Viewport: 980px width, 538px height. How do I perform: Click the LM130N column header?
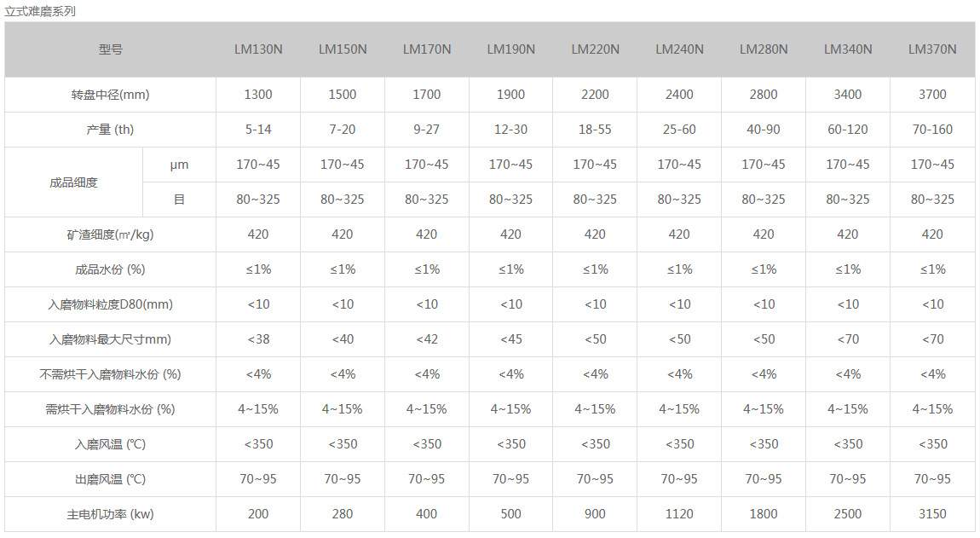tap(258, 49)
